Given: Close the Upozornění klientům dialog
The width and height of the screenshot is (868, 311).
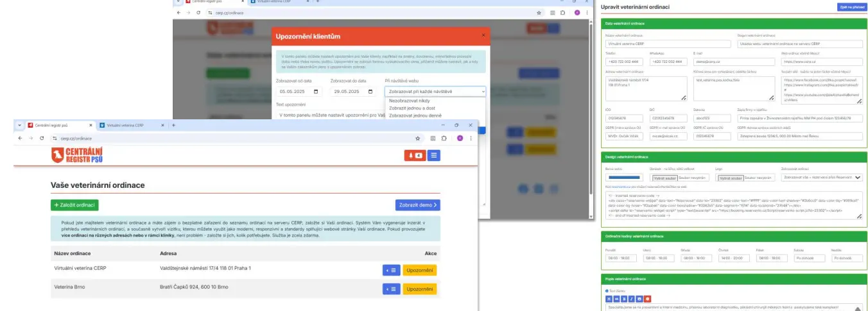Looking at the screenshot, I should [x=483, y=35].
